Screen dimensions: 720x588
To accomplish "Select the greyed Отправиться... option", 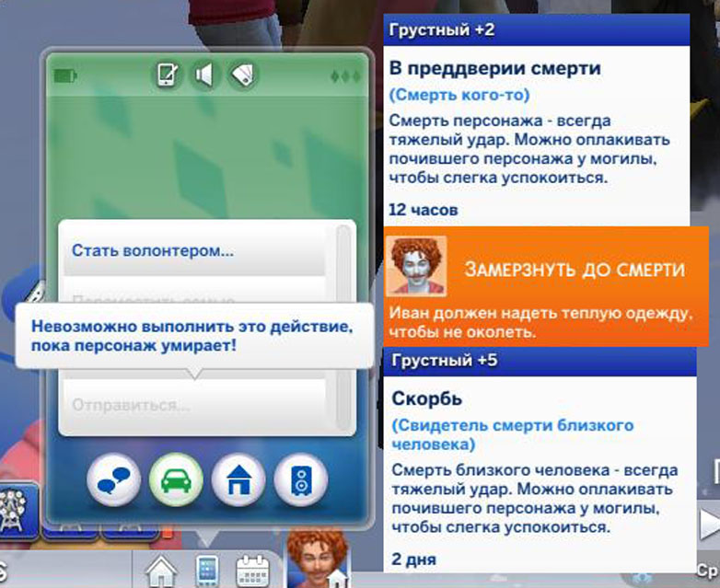I will (x=194, y=405).
